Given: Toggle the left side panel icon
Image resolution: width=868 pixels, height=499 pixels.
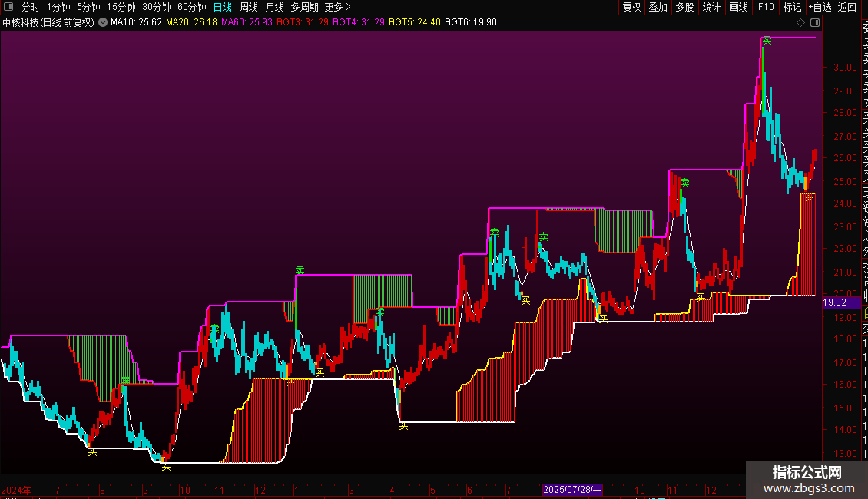Looking at the screenshot, I should (x=8, y=7).
